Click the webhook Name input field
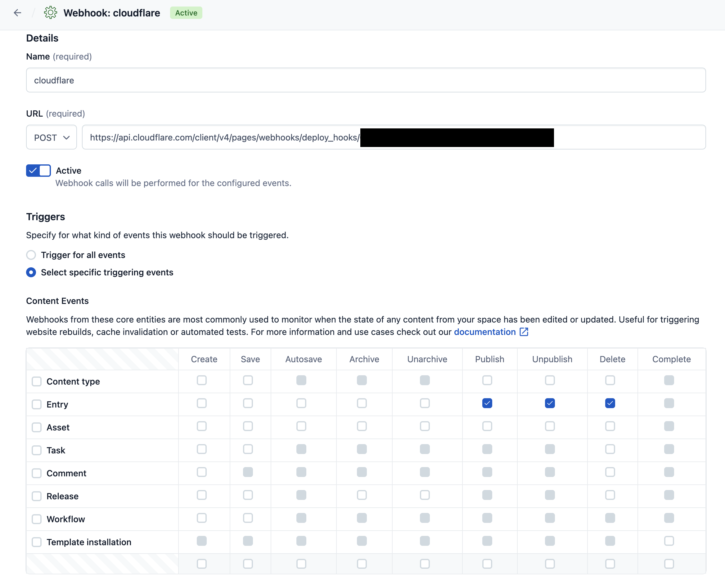This screenshot has height=588, width=725. pyautogui.click(x=365, y=80)
